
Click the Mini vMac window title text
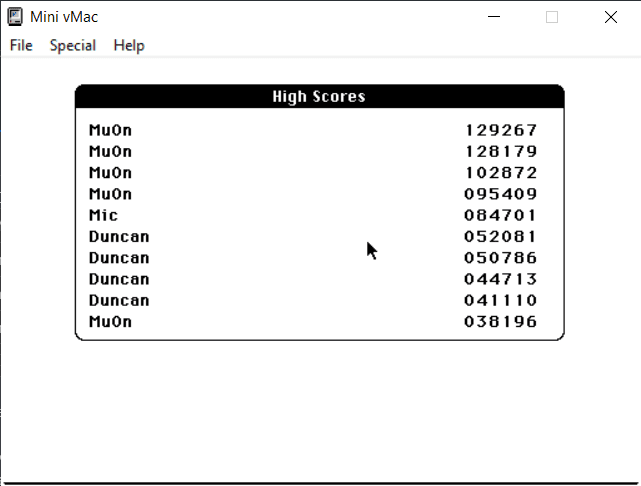tap(64, 17)
